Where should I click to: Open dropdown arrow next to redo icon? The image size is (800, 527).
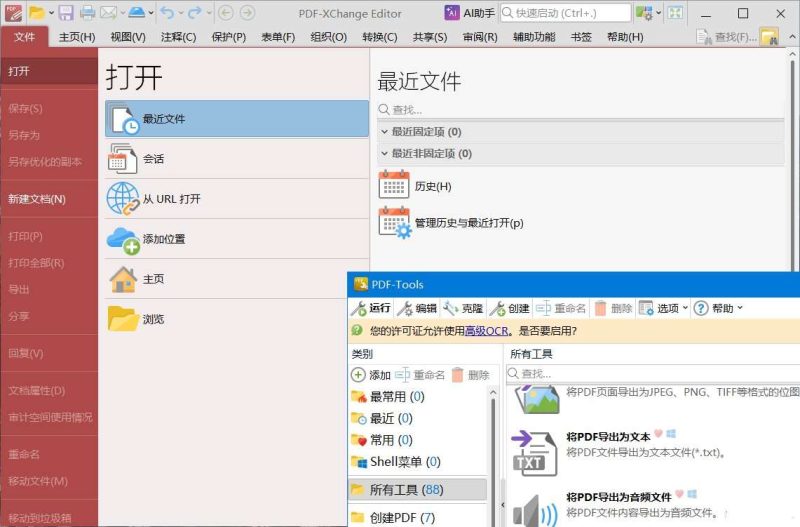click(x=209, y=13)
